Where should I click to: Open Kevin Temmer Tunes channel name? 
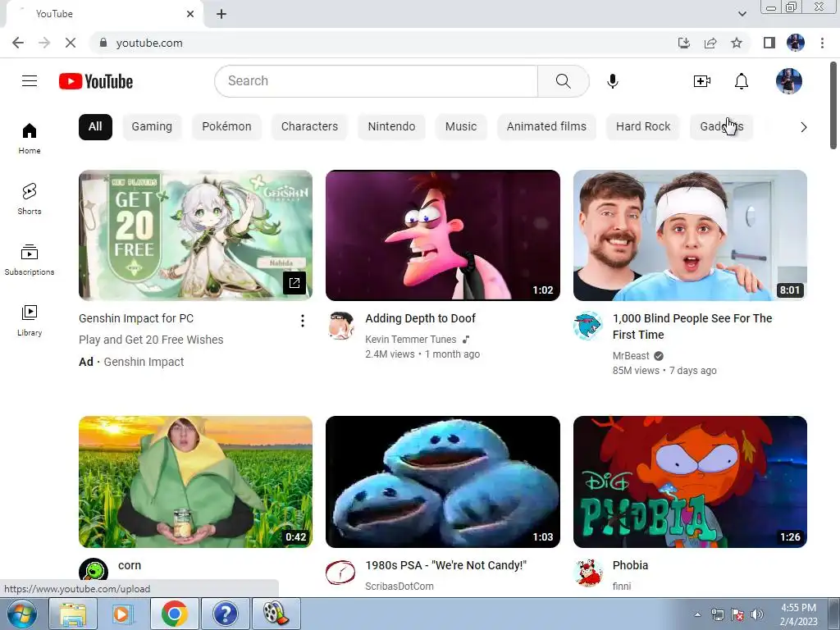click(410, 339)
